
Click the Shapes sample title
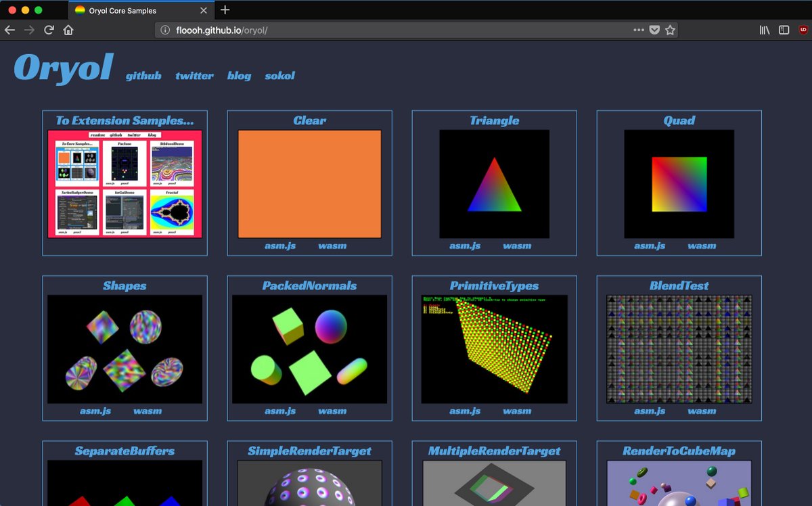pyautogui.click(x=125, y=285)
